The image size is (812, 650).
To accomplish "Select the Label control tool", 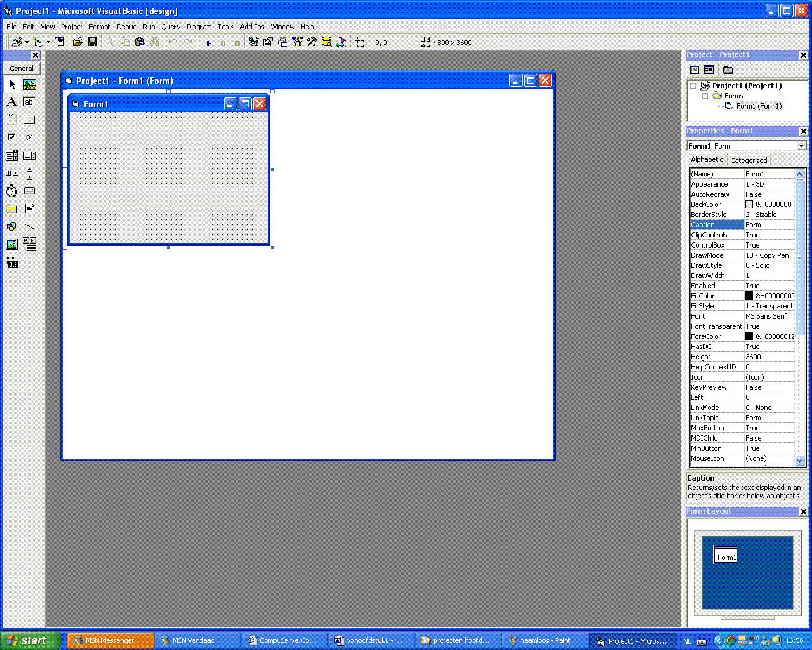I will point(12,102).
